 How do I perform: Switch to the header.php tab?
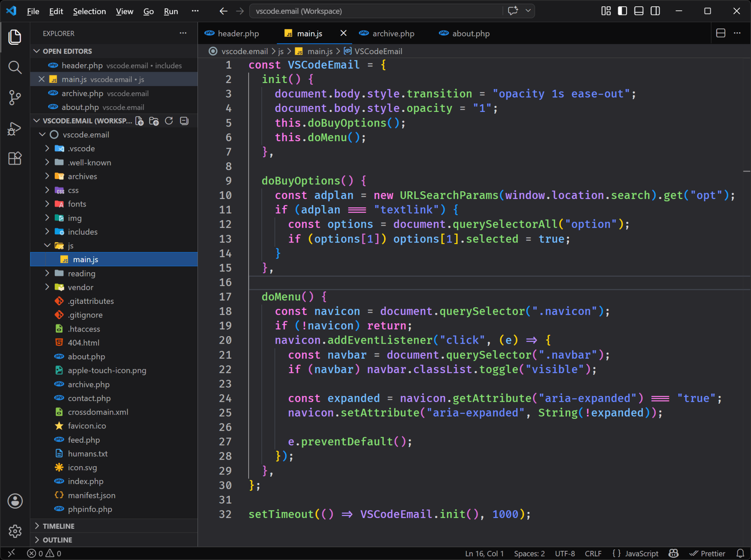(238, 33)
